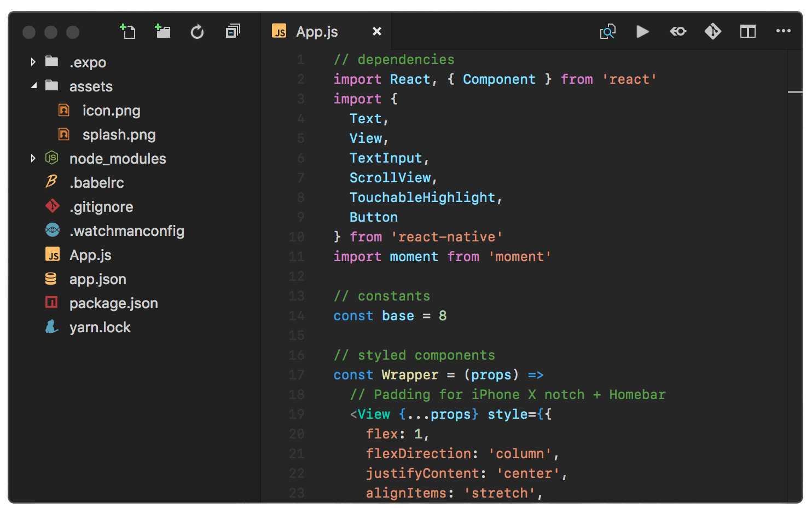Image resolution: width=812 pixels, height=514 pixels.
Task: Expand the node_modules folder arrow
Action: (x=33, y=158)
